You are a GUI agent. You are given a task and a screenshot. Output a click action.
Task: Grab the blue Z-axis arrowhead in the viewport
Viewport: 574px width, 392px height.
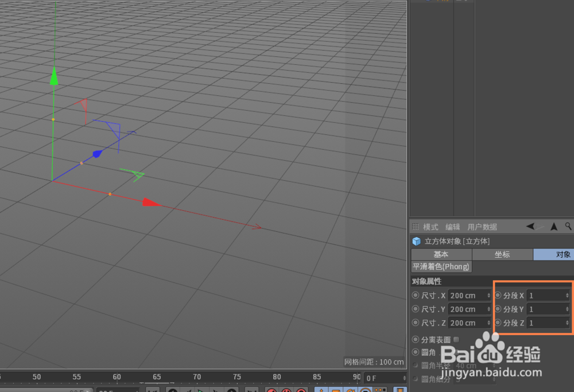click(x=98, y=153)
